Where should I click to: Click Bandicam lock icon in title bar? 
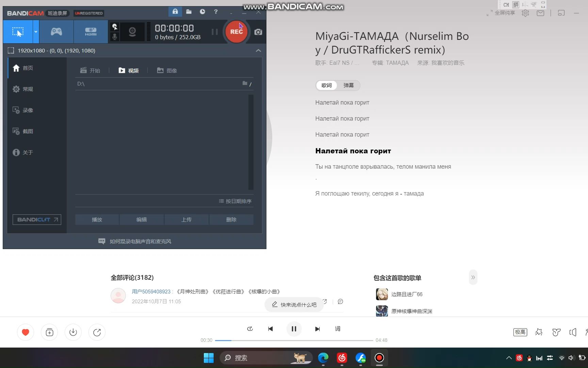click(175, 12)
